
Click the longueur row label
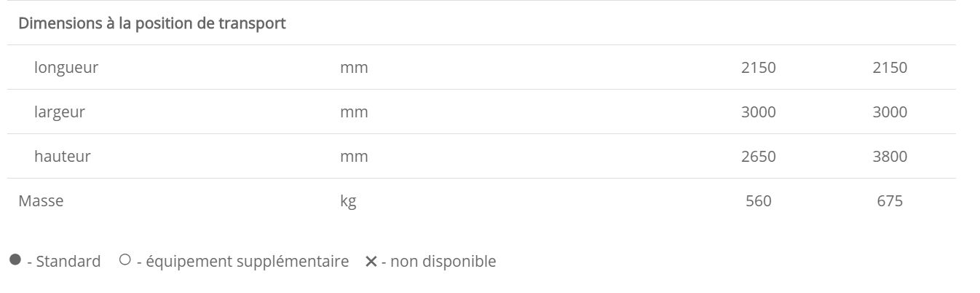click(x=66, y=68)
